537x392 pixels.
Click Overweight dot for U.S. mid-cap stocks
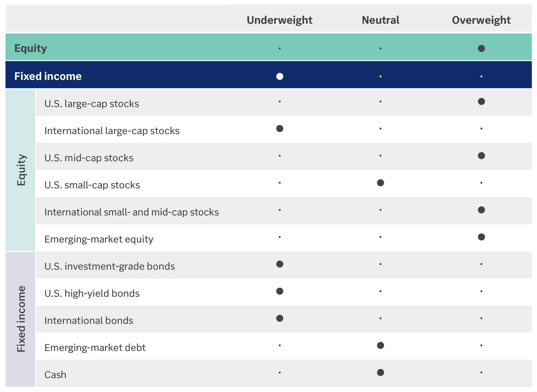click(481, 156)
